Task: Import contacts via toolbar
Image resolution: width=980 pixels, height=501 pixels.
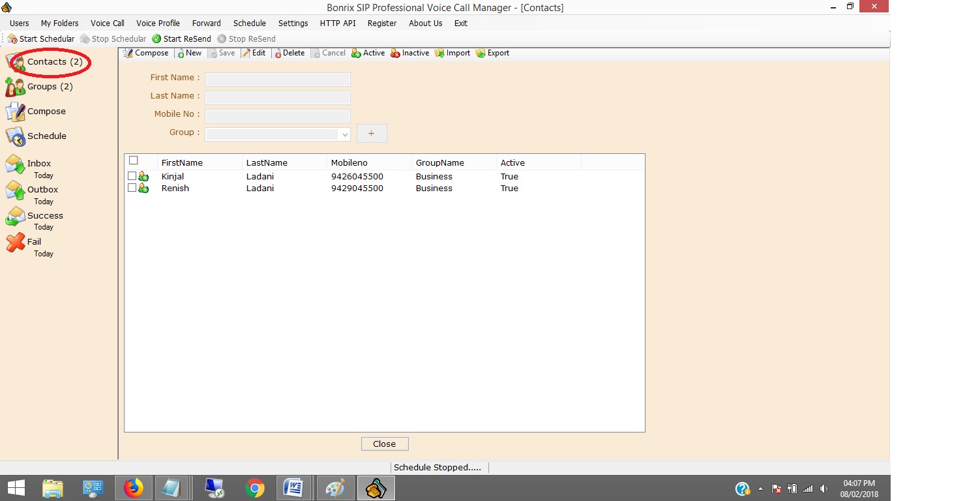Action: point(453,53)
